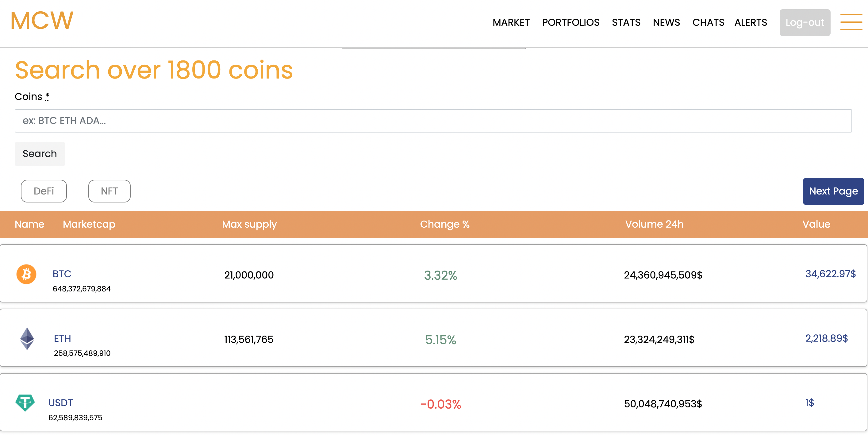Select BTC value 34,622.97$
This screenshot has height=435, width=868.
click(x=831, y=274)
